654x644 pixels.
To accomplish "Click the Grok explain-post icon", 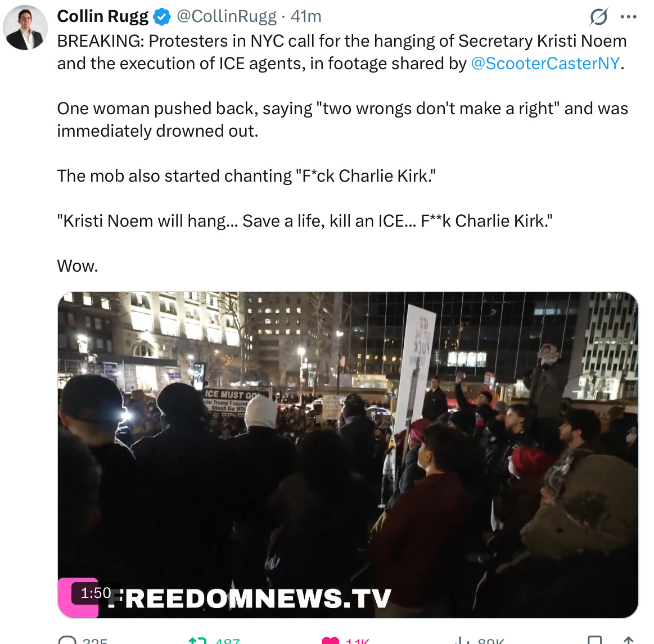I will coord(599,17).
